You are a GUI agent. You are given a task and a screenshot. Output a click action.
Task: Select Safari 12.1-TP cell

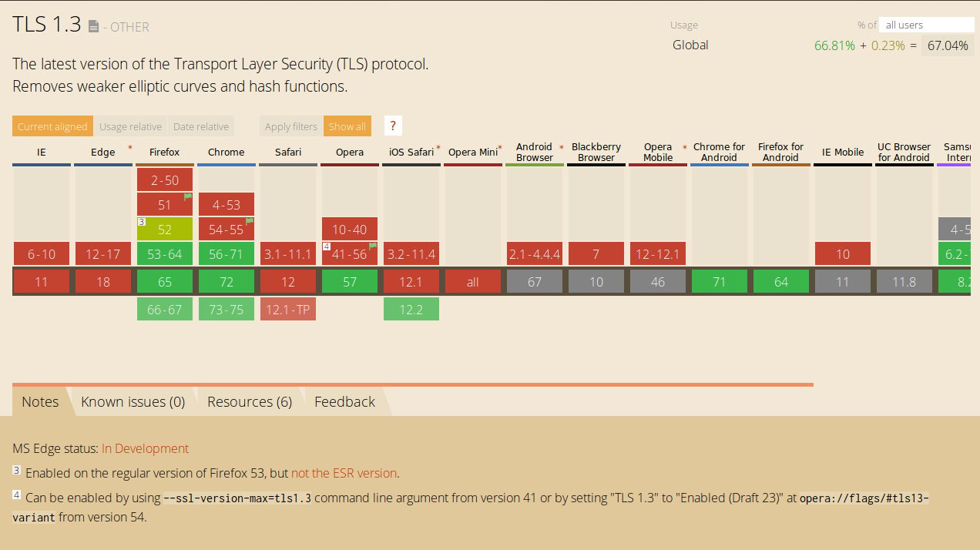[288, 309]
